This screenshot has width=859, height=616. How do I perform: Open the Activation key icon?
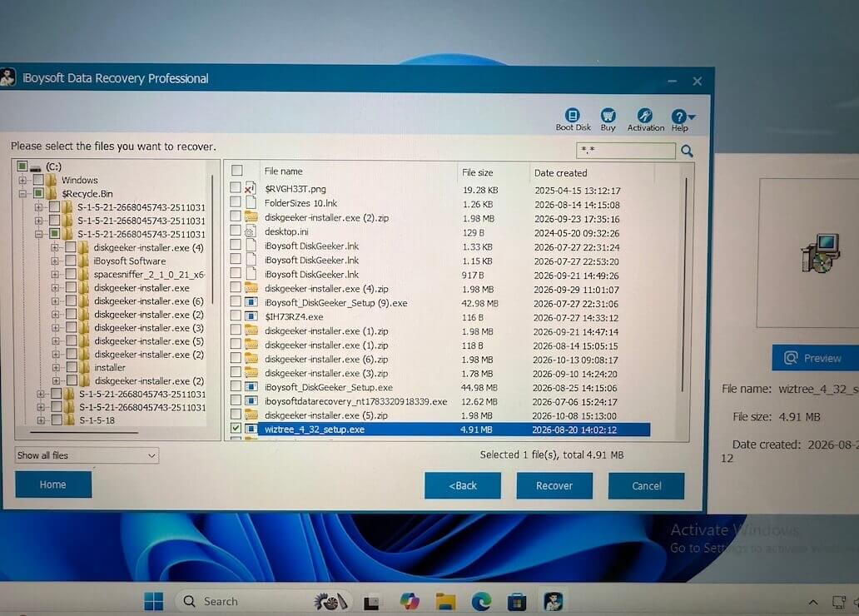[x=645, y=115]
